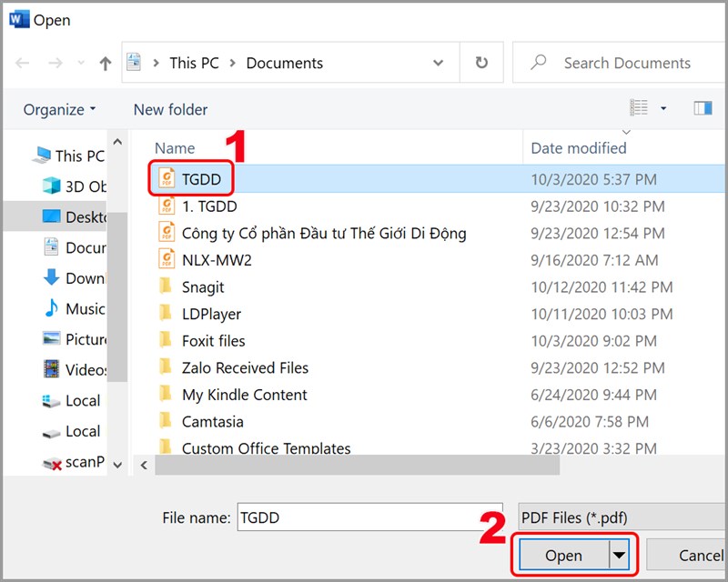Select Custom Office Templates folder

(266, 448)
